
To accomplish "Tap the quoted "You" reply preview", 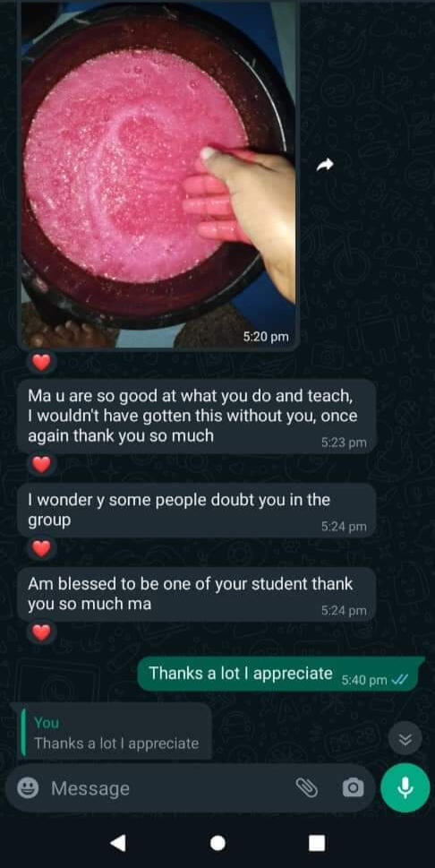I will point(114,731).
